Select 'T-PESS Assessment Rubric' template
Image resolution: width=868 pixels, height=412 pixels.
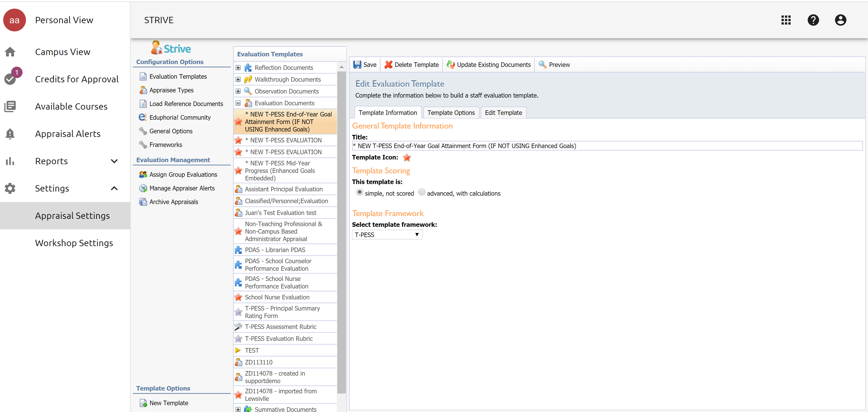tap(285, 327)
